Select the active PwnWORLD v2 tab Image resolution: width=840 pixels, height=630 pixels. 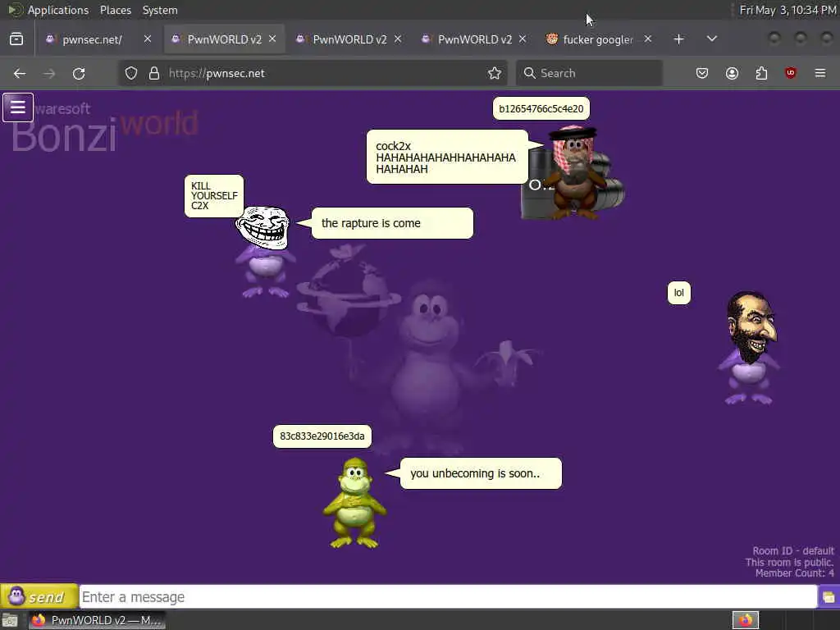click(x=223, y=39)
